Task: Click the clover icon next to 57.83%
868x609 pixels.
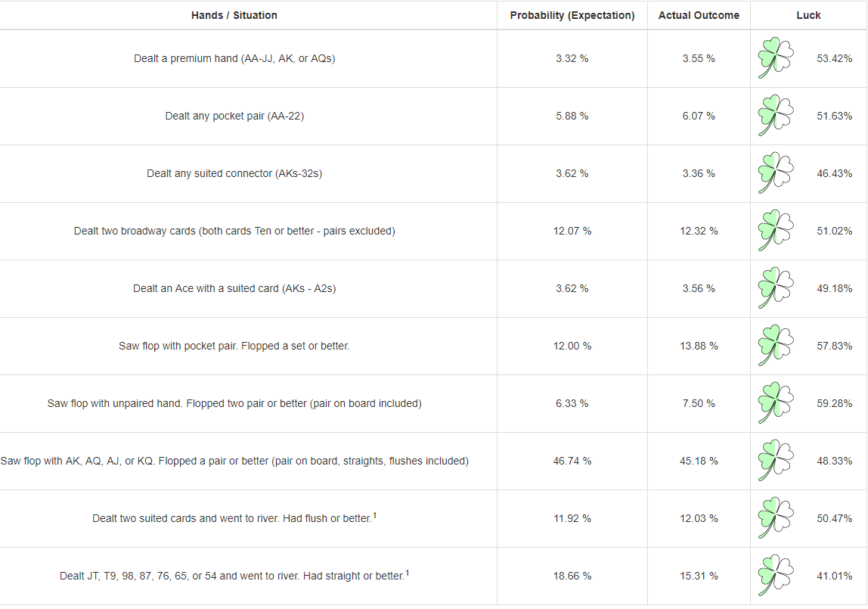Action: tap(776, 346)
